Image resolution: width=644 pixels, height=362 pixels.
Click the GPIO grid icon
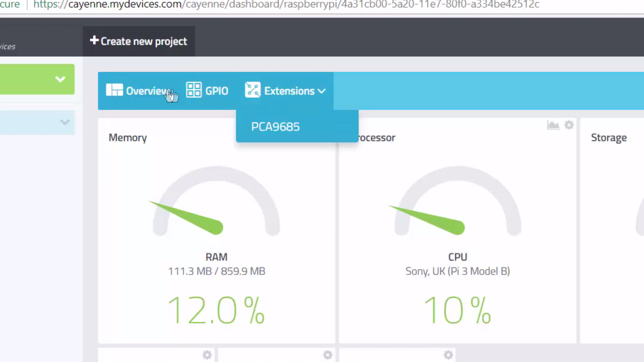(194, 90)
